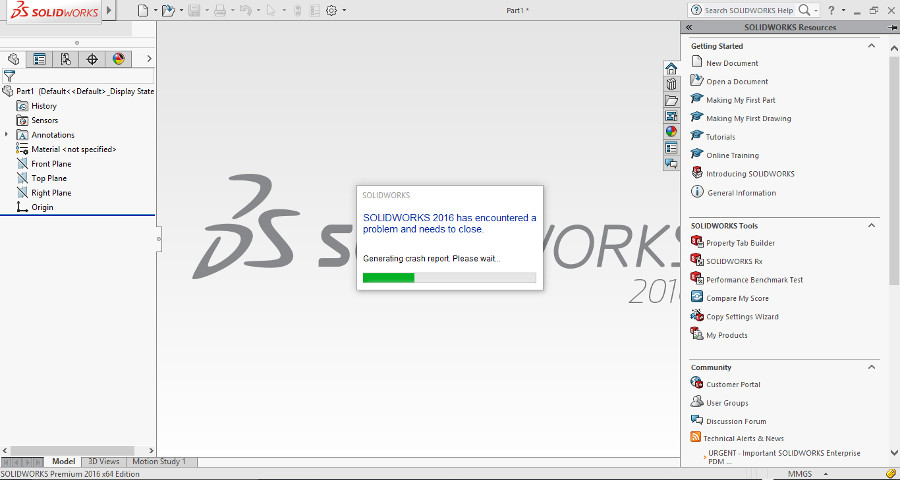The height and width of the screenshot is (480, 900).
Task: Click the Open document toolbar icon
Action: click(168, 10)
